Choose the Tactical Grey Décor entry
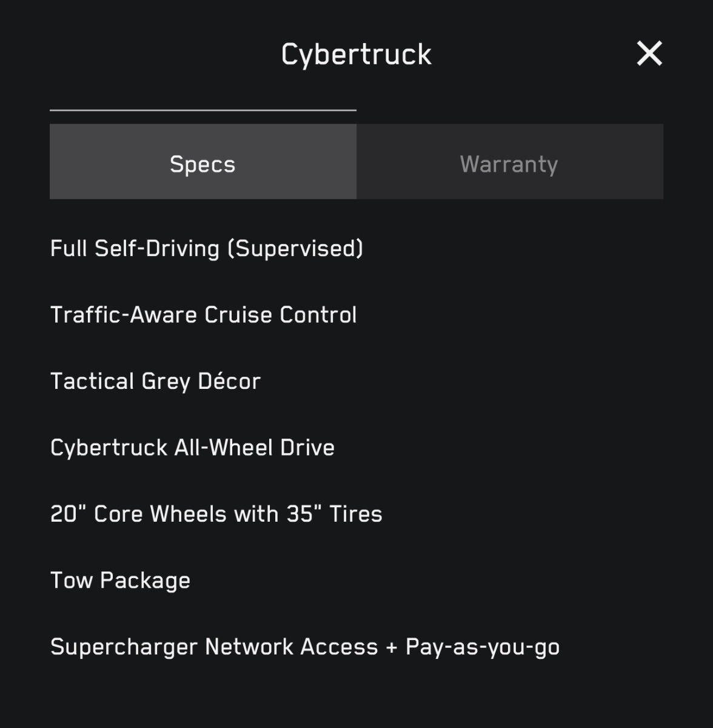The width and height of the screenshot is (713, 728). point(155,381)
